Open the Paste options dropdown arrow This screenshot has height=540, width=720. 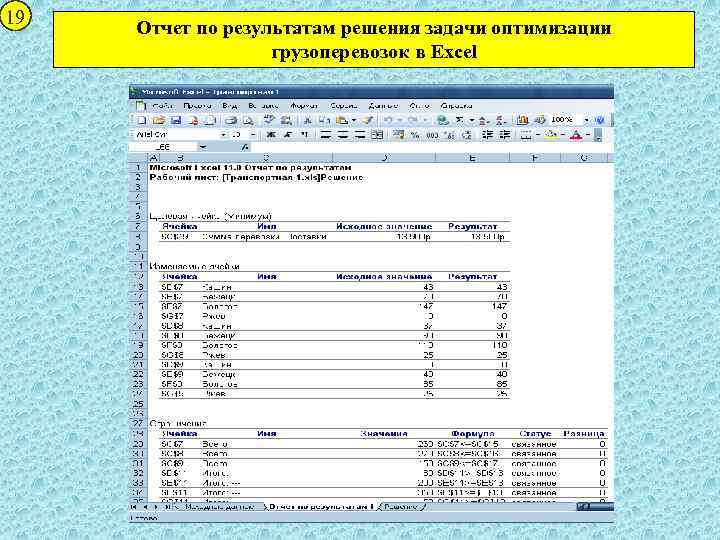[354, 120]
